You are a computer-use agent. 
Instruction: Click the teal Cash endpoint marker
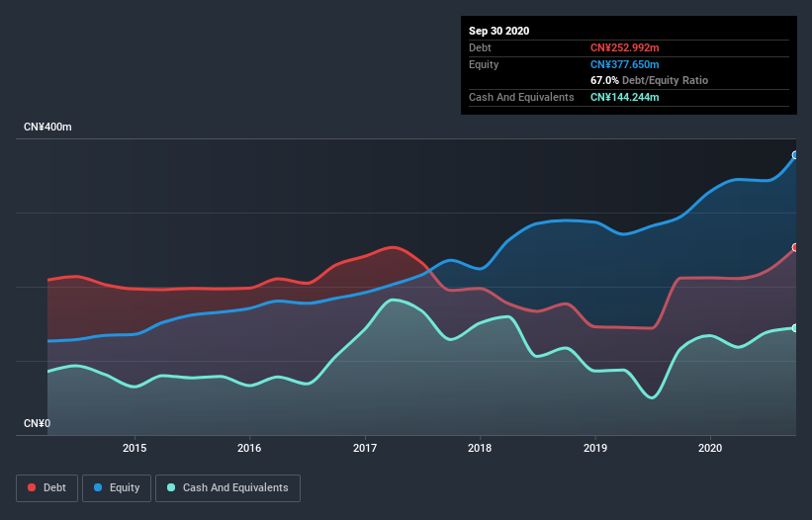pyautogui.click(x=795, y=328)
